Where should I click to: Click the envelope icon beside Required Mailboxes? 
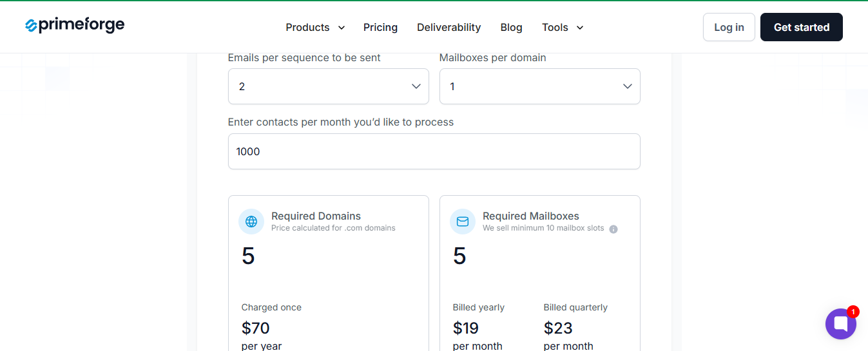coord(463,222)
